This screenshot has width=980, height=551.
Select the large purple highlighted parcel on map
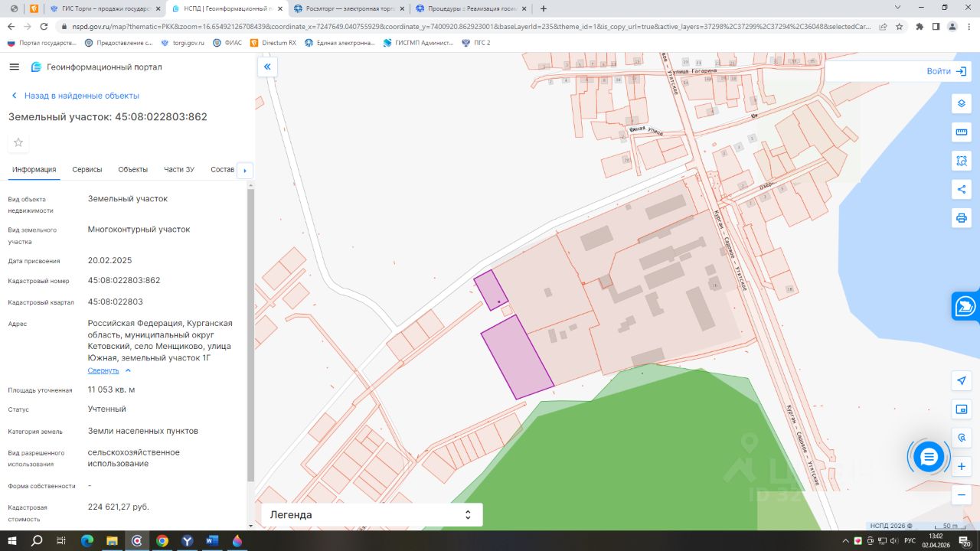[x=518, y=357]
